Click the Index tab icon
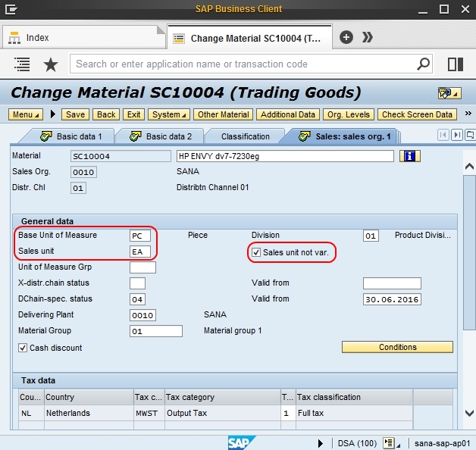This screenshot has width=476, height=450. click(x=14, y=38)
